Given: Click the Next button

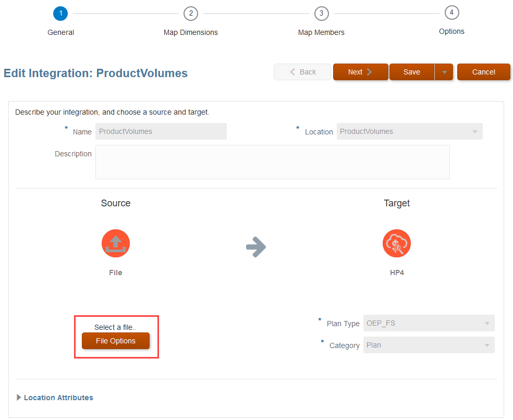Looking at the screenshot, I should (360, 72).
